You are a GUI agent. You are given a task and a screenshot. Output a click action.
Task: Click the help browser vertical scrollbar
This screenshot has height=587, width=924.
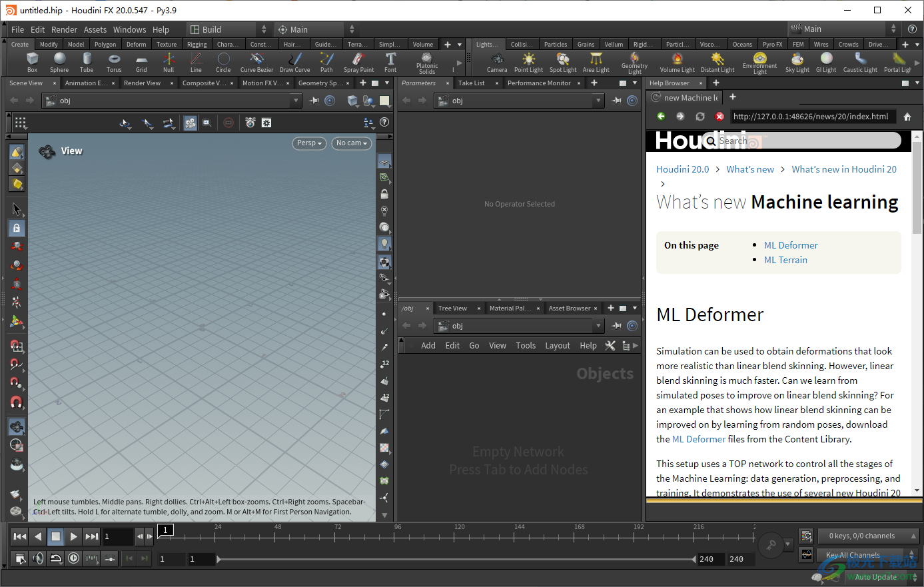pyautogui.click(x=917, y=187)
